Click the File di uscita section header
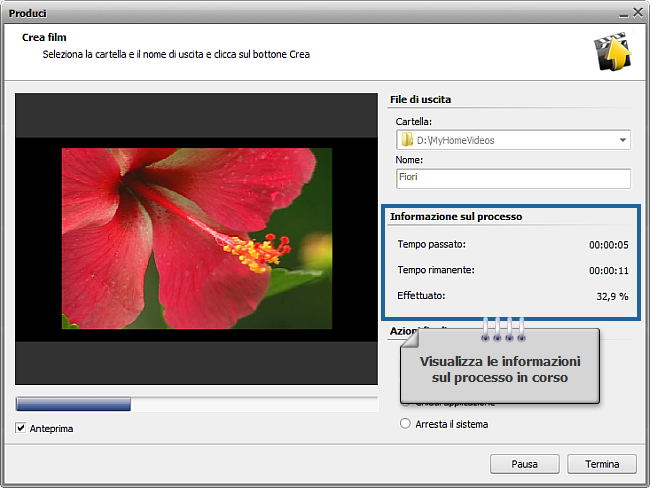The image size is (650, 488). click(420, 100)
